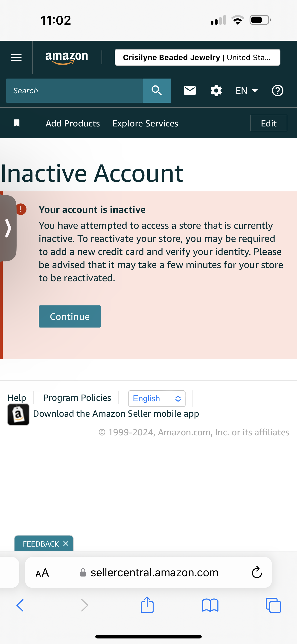Select Add Products menu item
The height and width of the screenshot is (644, 297).
pyautogui.click(x=73, y=123)
